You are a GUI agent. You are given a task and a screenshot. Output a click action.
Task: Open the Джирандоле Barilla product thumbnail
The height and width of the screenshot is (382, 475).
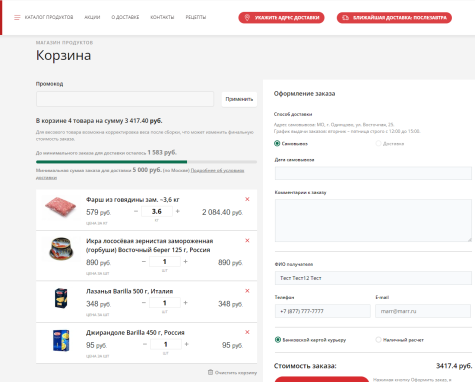click(61, 340)
